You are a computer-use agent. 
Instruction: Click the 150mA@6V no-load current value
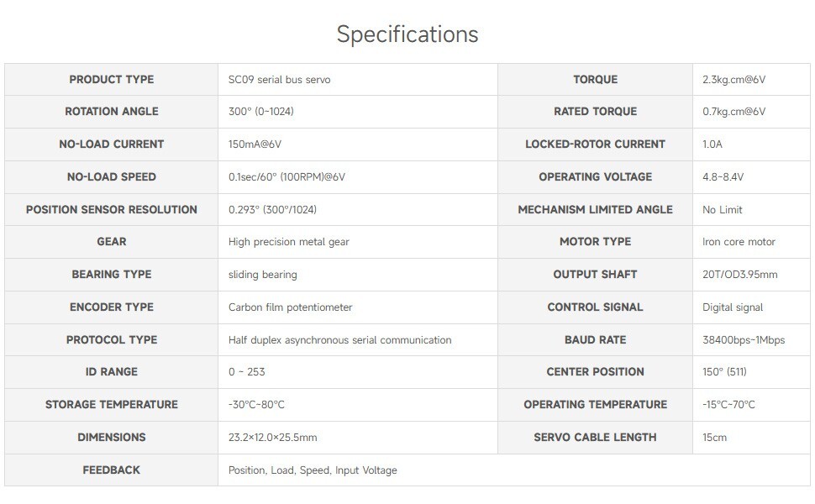click(255, 144)
